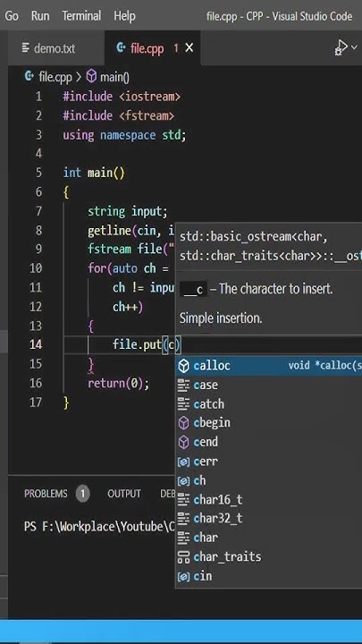The height and width of the screenshot is (644, 362).
Task: Click the int main() line
Action: pos(94,173)
